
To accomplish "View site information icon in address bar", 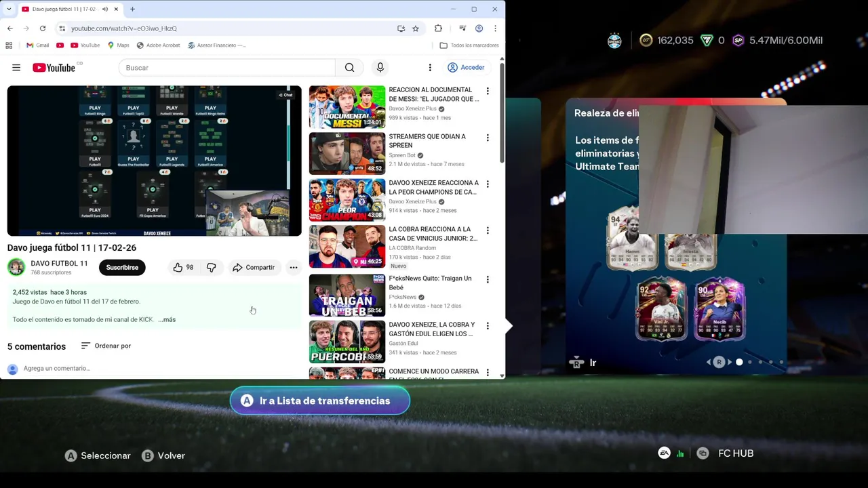I will 62,28.
